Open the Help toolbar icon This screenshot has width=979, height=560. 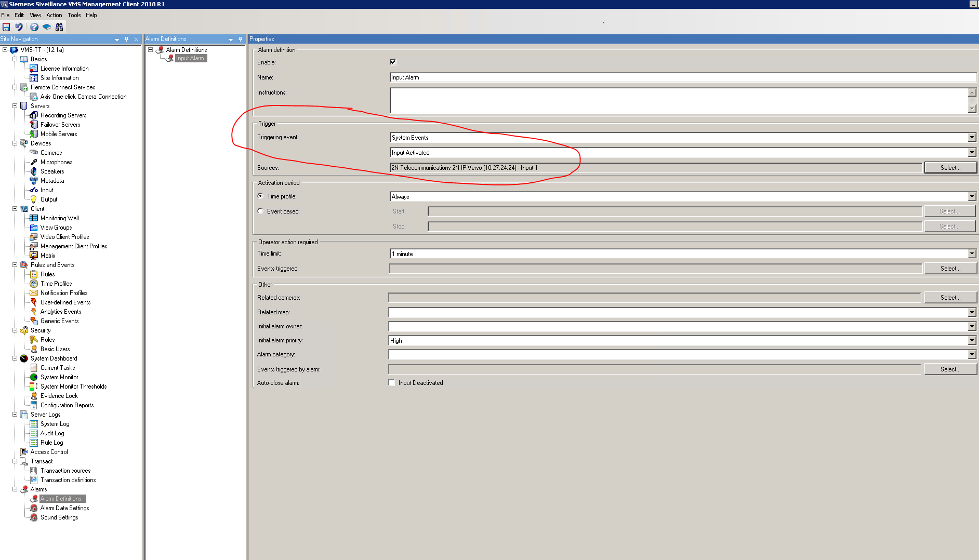[x=34, y=27]
